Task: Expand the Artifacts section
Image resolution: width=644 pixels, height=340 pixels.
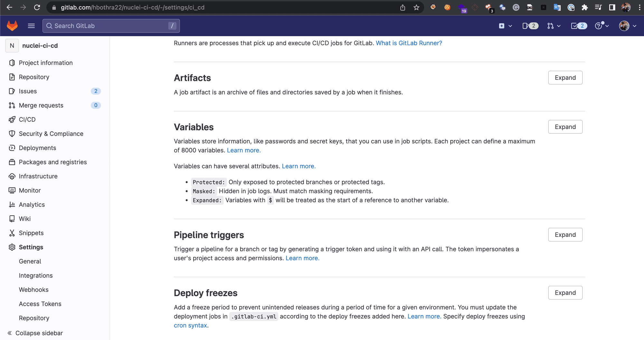Action: click(x=565, y=78)
